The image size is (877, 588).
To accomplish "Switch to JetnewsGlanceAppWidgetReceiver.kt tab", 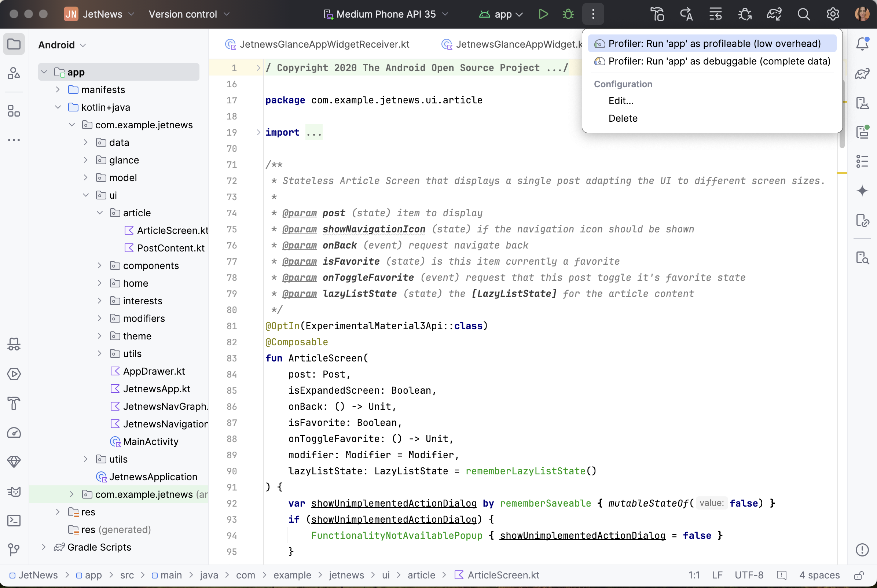I will [324, 44].
